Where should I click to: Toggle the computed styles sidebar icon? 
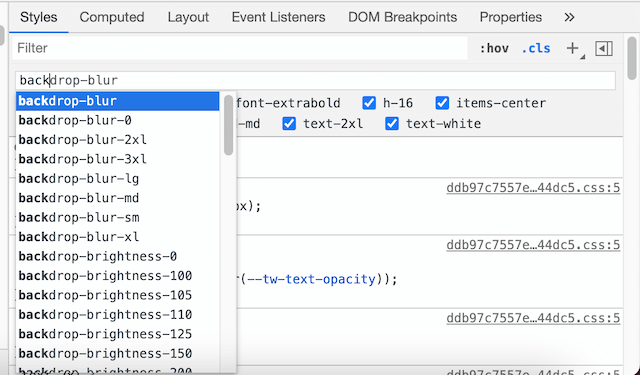(x=604, y=49)
